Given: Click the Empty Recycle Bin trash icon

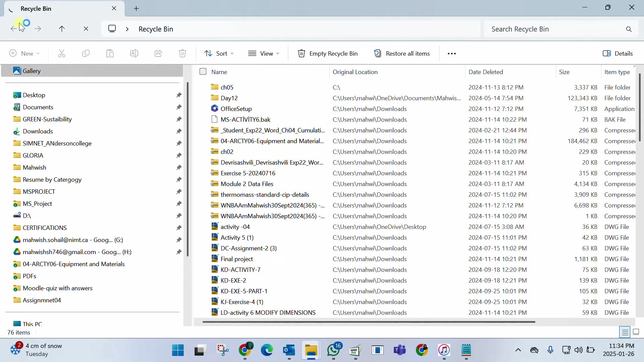Looking at the screenshot, I should 301,54.
